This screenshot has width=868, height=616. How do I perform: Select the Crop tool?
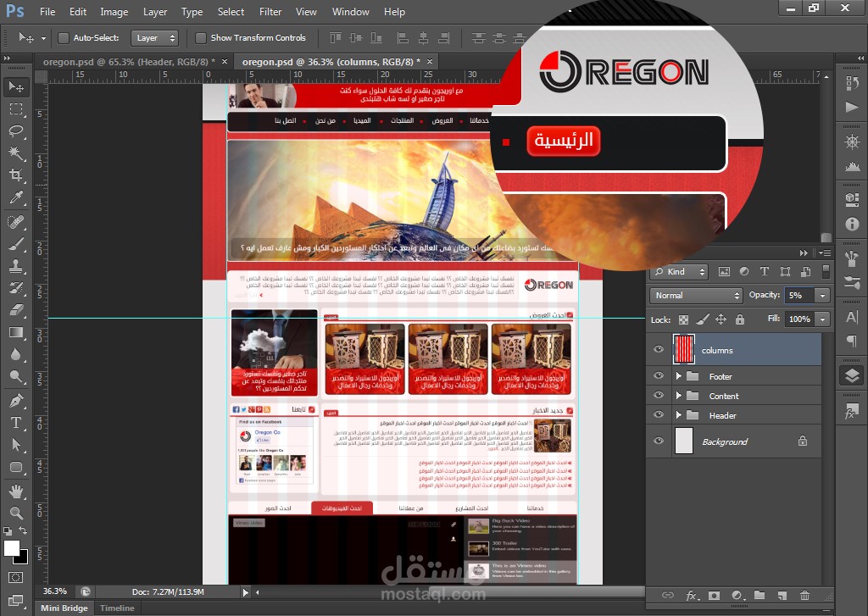point(16,175)
